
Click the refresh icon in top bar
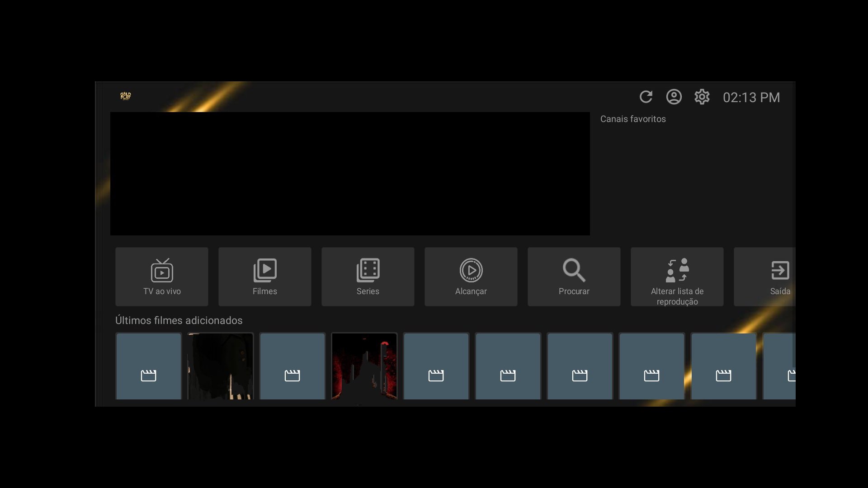(x=646, y=97)
